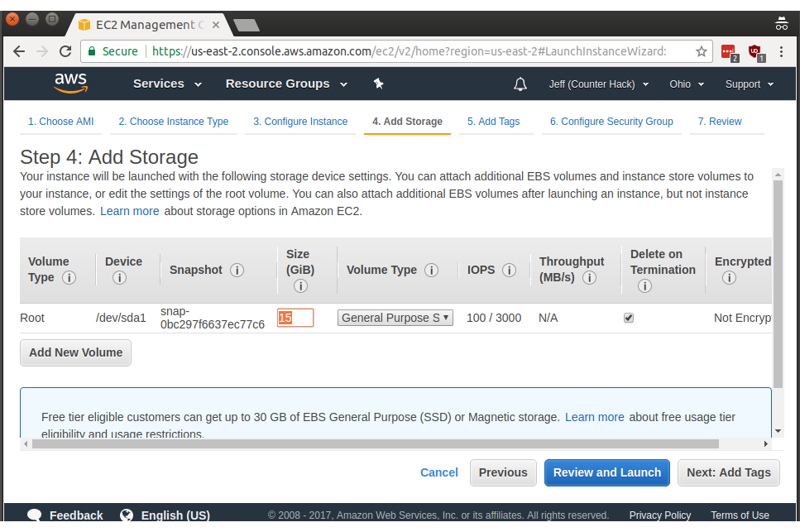The image size is (800, 532).
Task: Open the Ohio region selector
Action: pyautogui.click(x=687, y=84)
